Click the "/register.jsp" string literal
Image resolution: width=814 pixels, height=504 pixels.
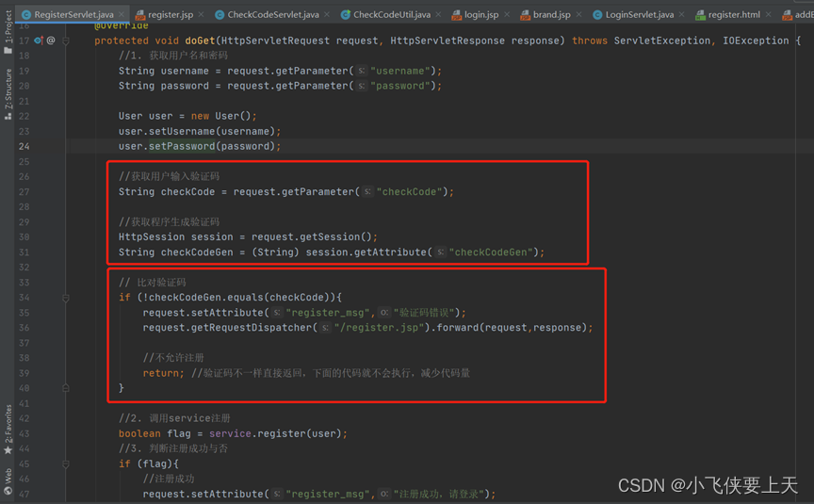(x=379, y=328)
